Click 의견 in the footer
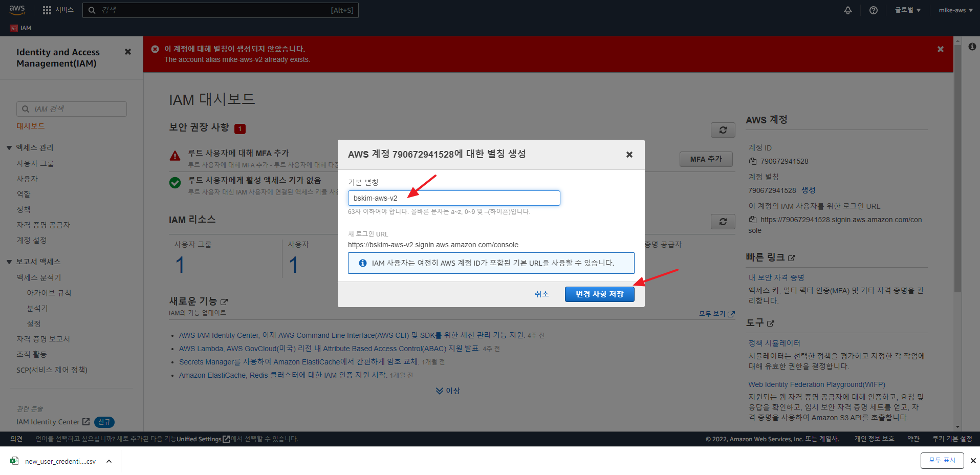 pyautogui.click(x=16, y=439)
